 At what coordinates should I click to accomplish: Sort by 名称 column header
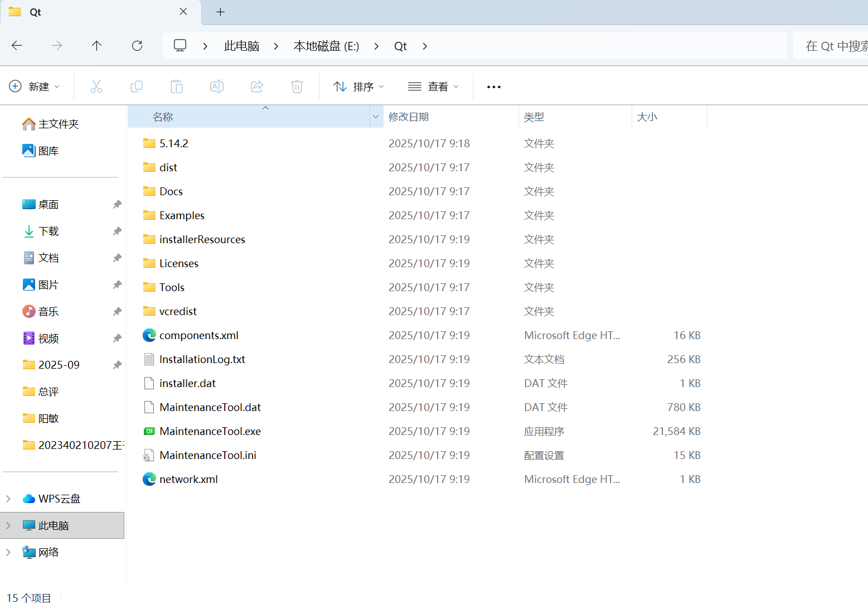249,117
